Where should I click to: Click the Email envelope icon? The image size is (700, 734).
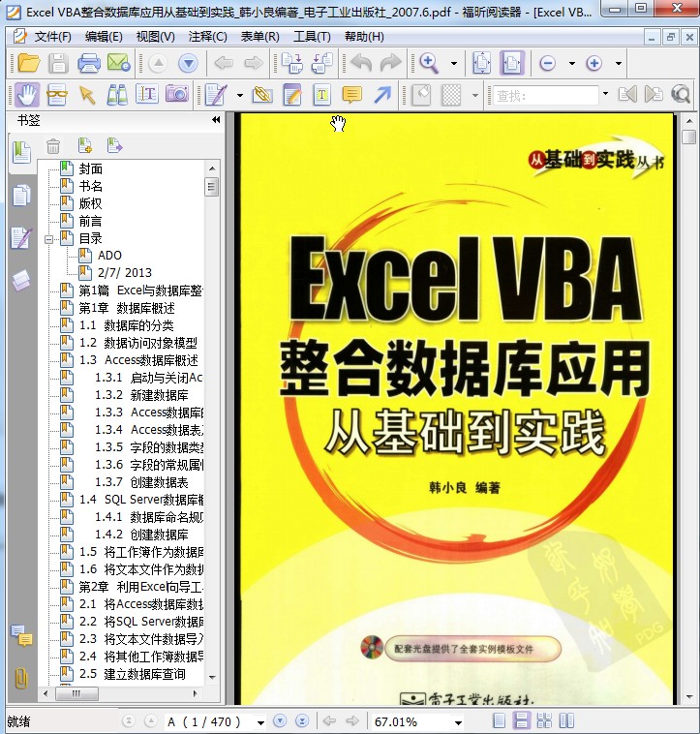pyautogui.click(x=119, y=63)
